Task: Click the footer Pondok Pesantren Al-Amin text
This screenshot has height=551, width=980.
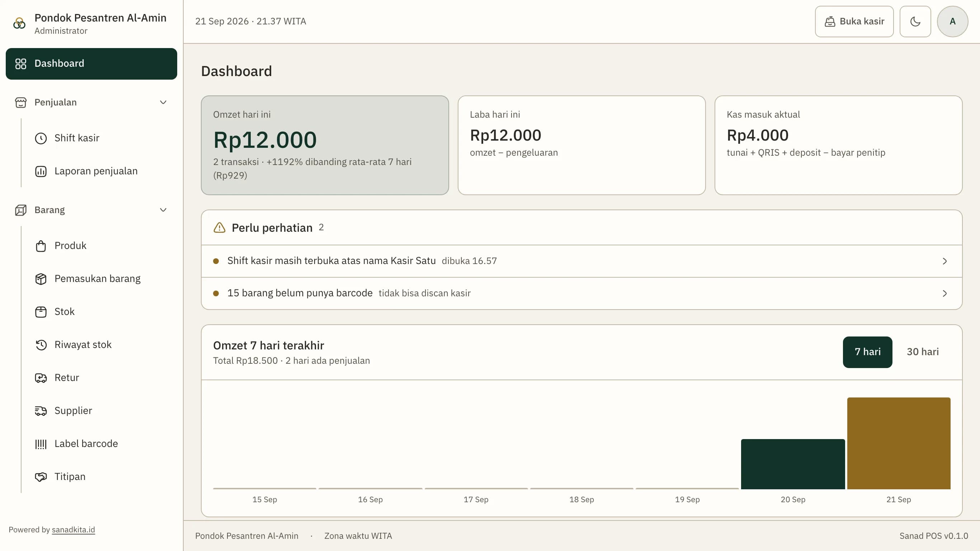Action: coord(246,536)
